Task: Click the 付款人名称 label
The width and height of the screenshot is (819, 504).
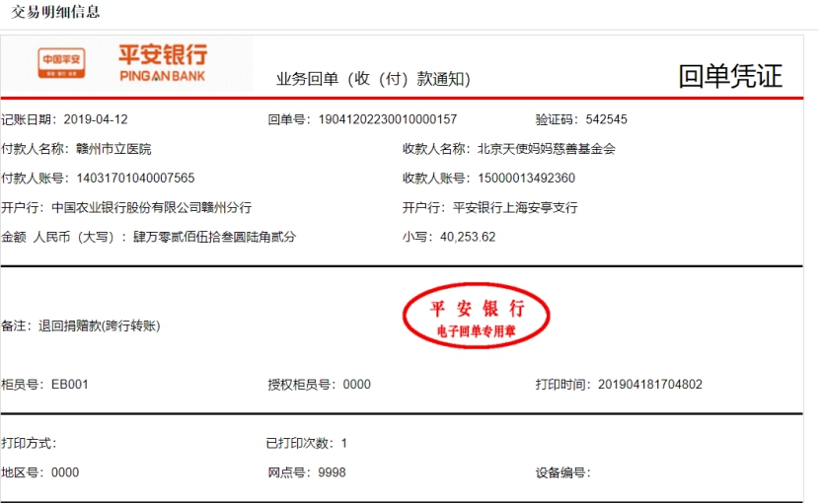Action: click(35, 149)
